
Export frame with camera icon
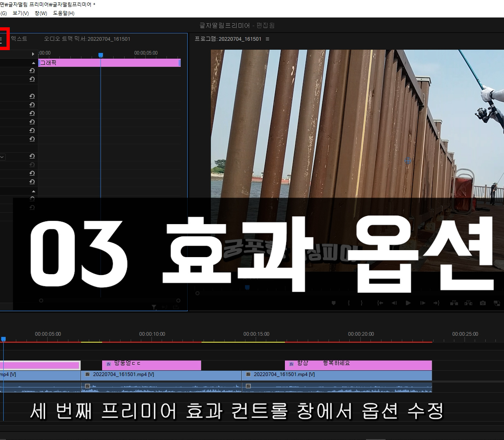[483, 303]
